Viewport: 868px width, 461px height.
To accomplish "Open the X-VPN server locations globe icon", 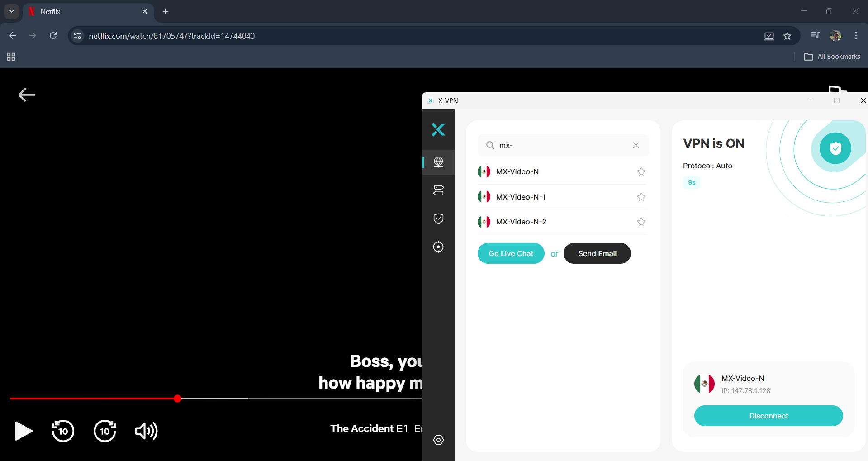I will [x=438, y=162].
